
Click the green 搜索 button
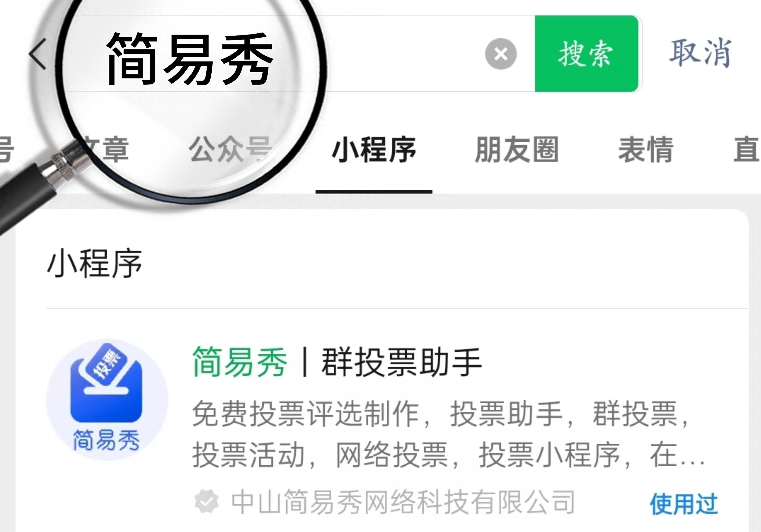tap(586, 54)
